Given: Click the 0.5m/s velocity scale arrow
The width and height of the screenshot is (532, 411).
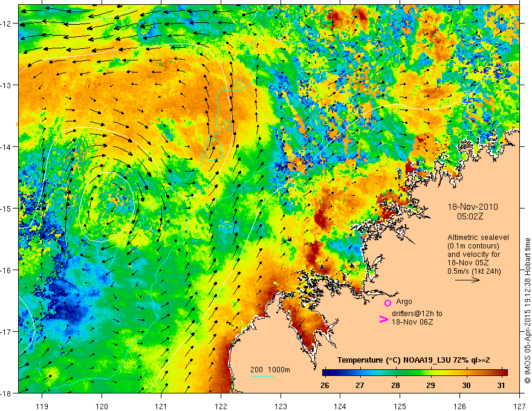Looking at the screenshot, I should (x=467, y=280).
